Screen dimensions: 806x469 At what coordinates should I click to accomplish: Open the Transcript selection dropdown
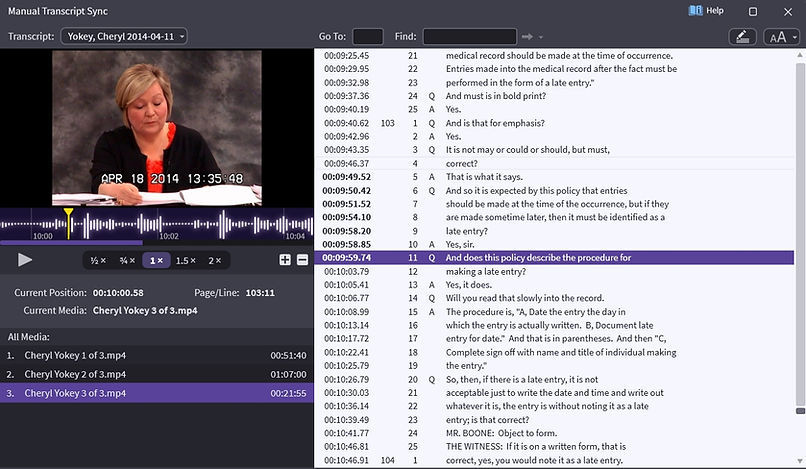click(124, 37)
